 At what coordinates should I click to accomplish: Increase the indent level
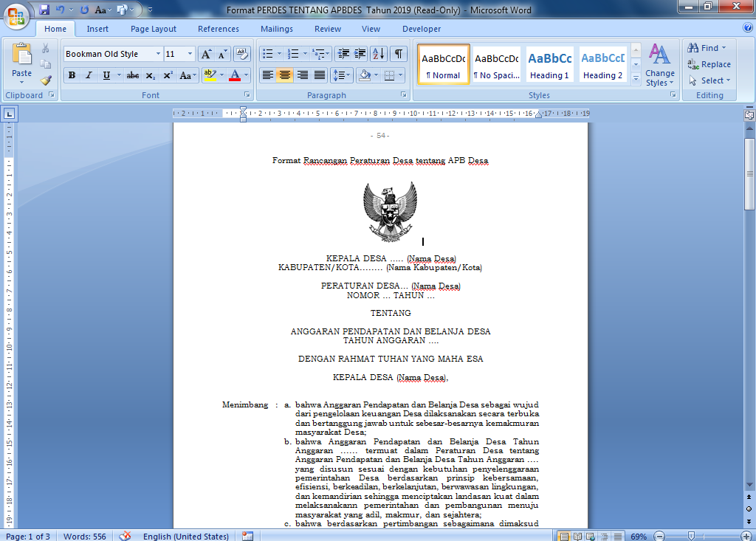(360, 54)
